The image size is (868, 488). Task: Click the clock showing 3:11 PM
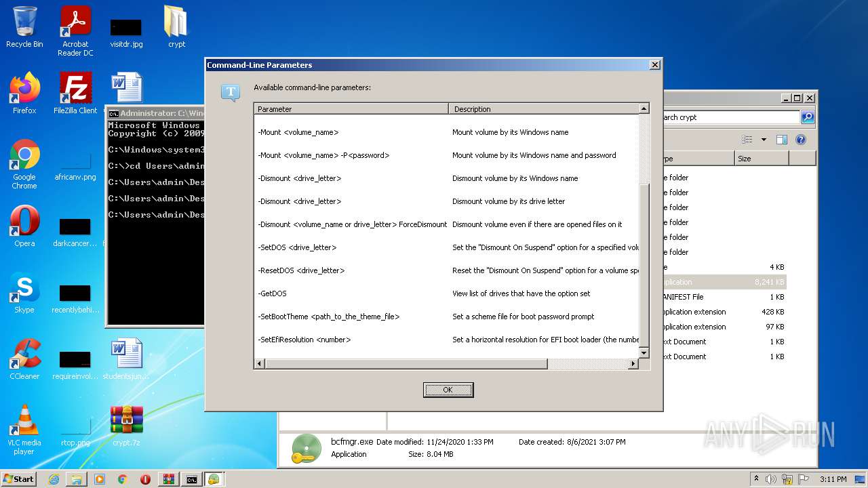833,479
